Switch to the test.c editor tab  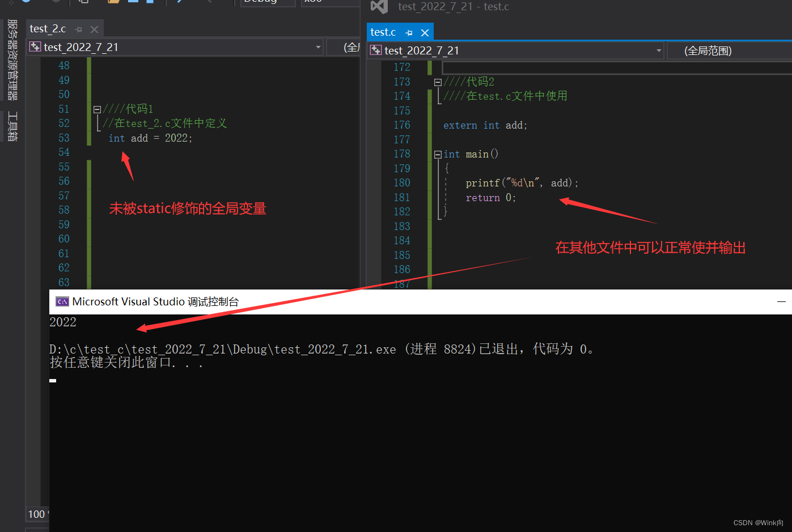[383, 32]
